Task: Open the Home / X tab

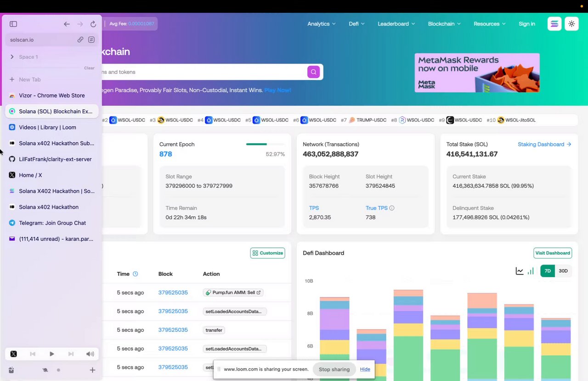Action: 51,175
